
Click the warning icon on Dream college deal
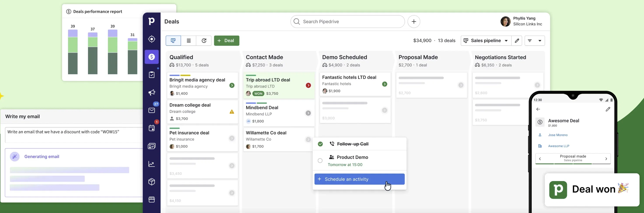tap(232, 112)
